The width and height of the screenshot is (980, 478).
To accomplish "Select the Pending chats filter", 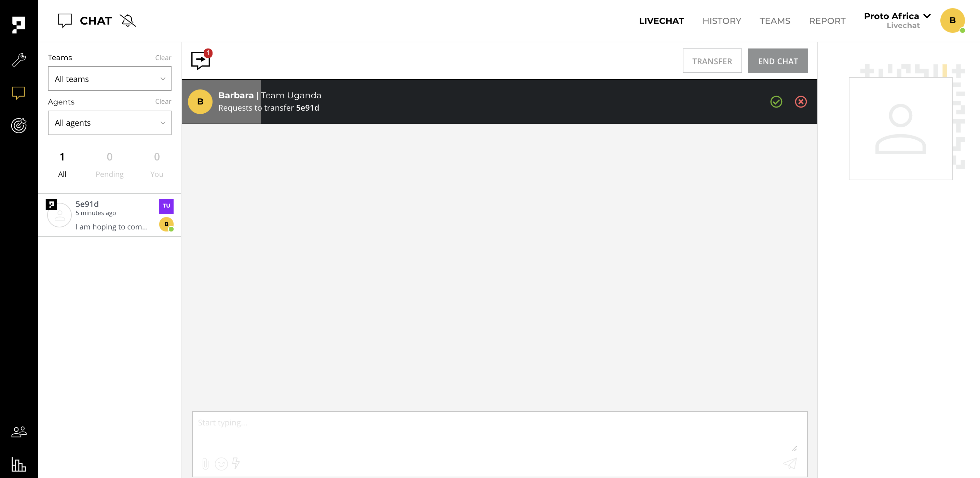I will pos(110,165).
